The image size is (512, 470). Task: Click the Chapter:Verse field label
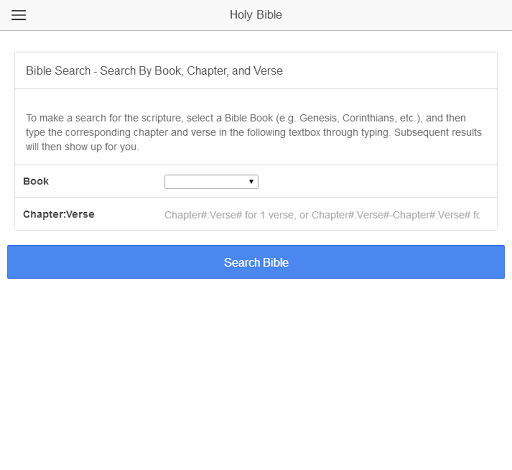coord(59,214)
